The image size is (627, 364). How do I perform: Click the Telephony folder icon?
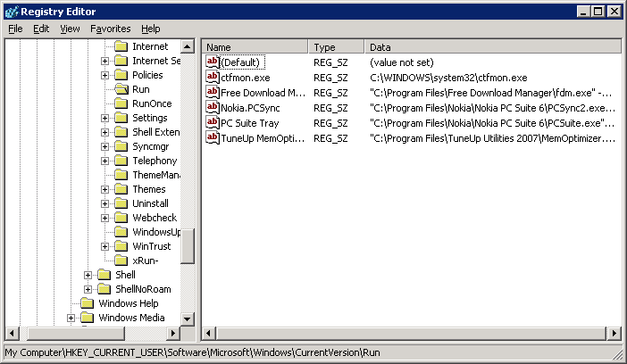point(121,161)
